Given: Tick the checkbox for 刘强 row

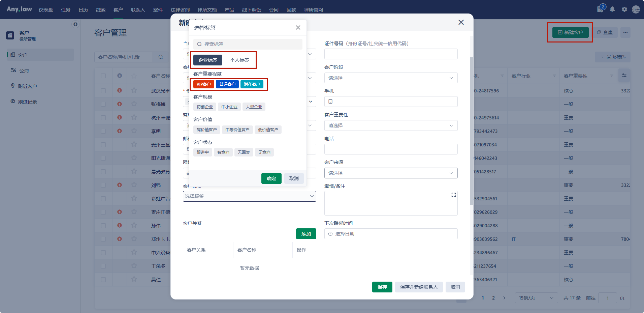Looking at the screenshot, I should (x=103, y=185).
